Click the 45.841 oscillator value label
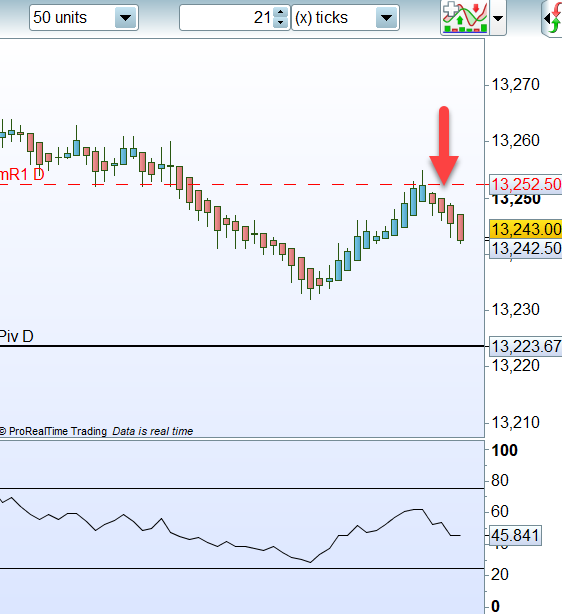The width and height of the screenshot is (562, 614). tap(515, 535)
